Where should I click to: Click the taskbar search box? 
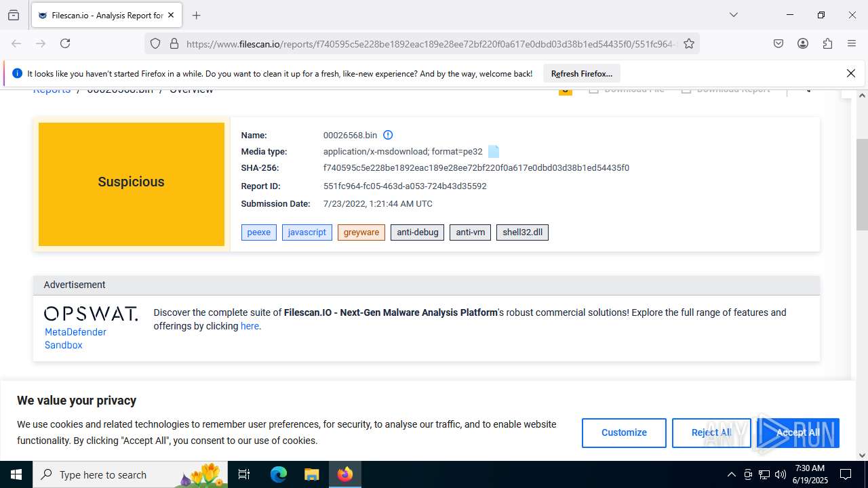click(130, 474)
